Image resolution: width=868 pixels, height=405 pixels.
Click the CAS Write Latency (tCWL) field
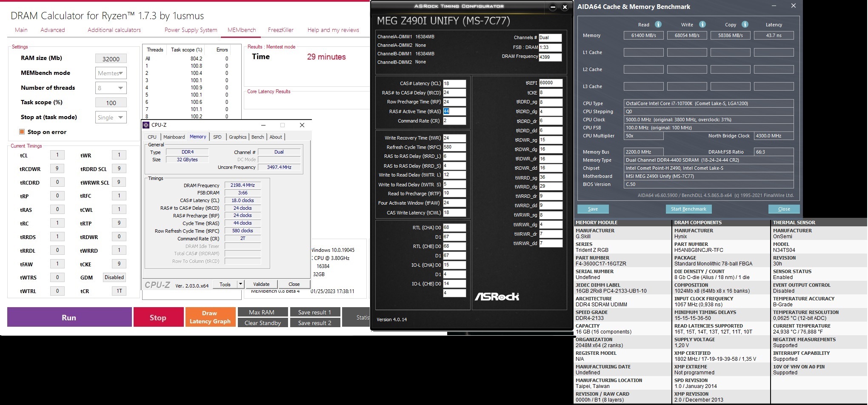(454, 212)
